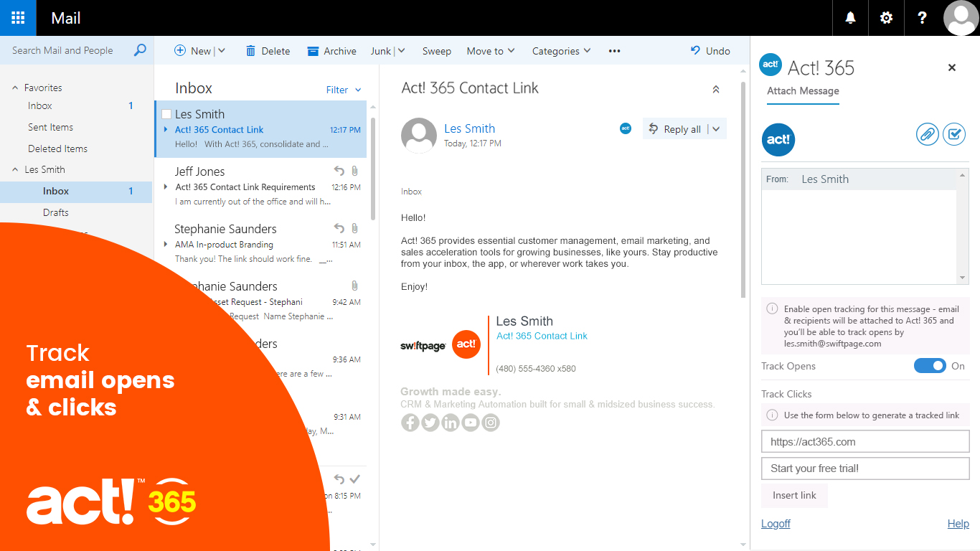Open the Reply all options arrow
Screen dimensions: 980x551
coord(716,129)
